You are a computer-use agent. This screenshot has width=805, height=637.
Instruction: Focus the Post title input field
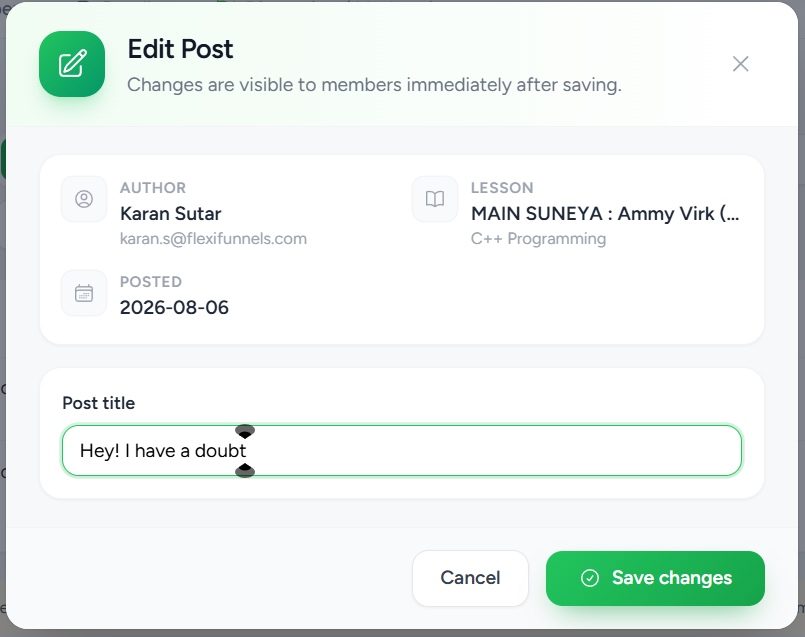(401, 450)
